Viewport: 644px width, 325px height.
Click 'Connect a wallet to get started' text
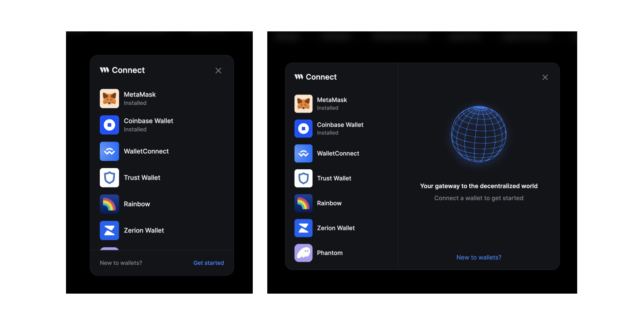[479, 198]
